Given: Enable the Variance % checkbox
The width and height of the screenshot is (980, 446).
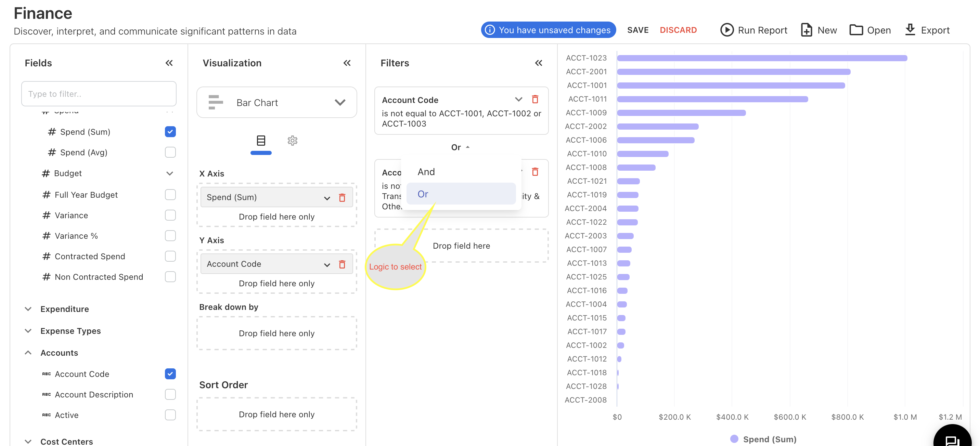Looking at the screenshot, I should [x=170, y=236].
